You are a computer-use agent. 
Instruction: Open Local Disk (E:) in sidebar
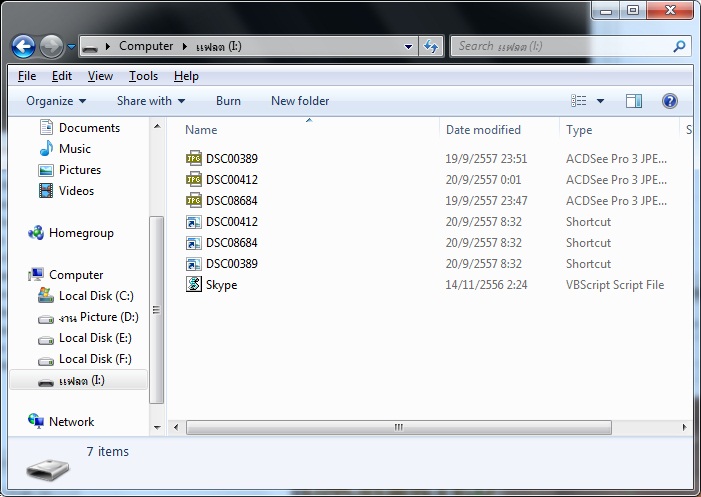(x=85, y=338)
